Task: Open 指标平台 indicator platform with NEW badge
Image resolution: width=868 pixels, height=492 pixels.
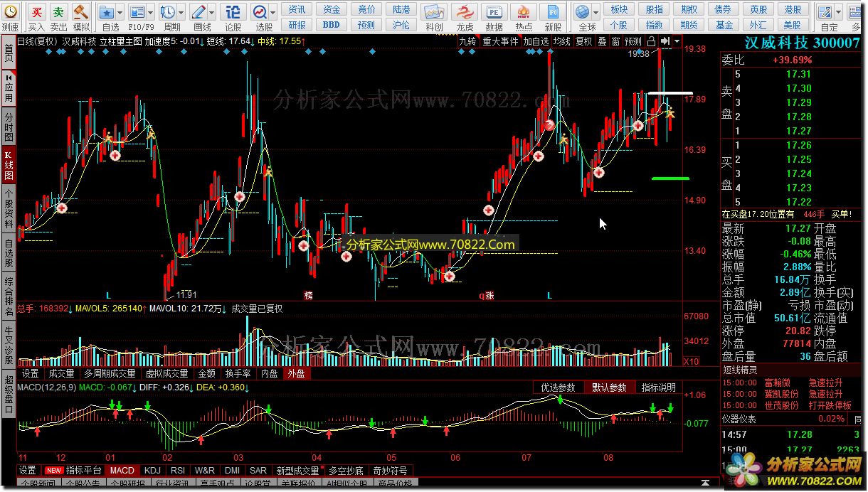Action: (73, 471)
